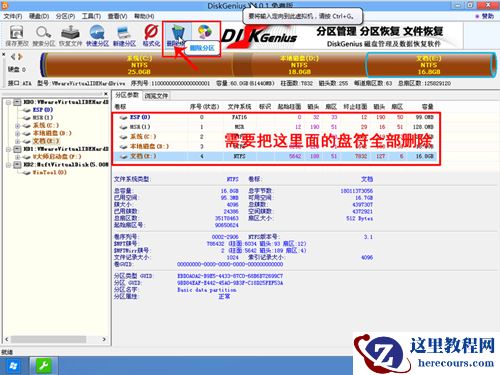
Task: Click the HD1 hard disk icon in tree
Action: pos(17,149)
